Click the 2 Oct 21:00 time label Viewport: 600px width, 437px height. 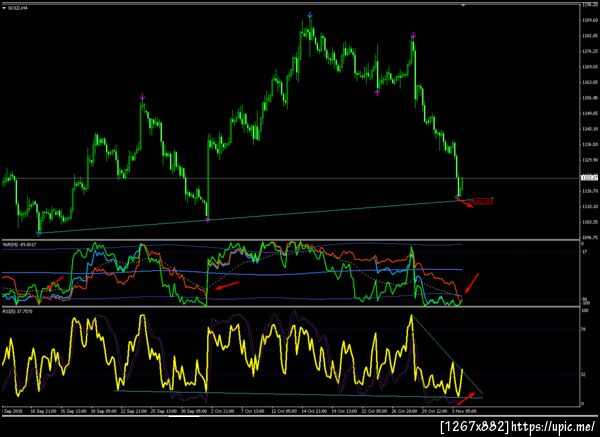(222, 411)
